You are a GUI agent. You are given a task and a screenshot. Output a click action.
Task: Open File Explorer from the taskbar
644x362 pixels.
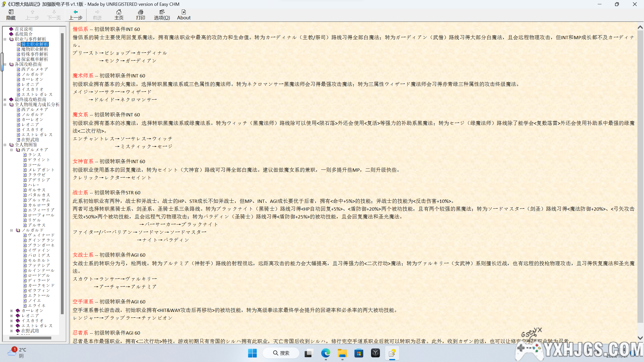[x=342, y=353]
